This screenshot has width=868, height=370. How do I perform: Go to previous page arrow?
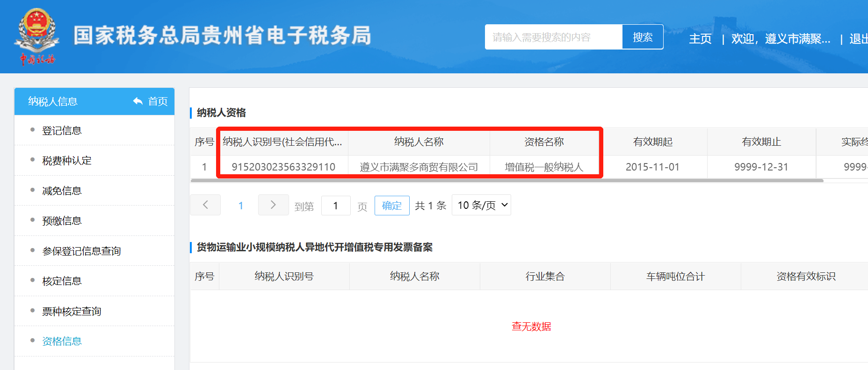tap(205, 205)
